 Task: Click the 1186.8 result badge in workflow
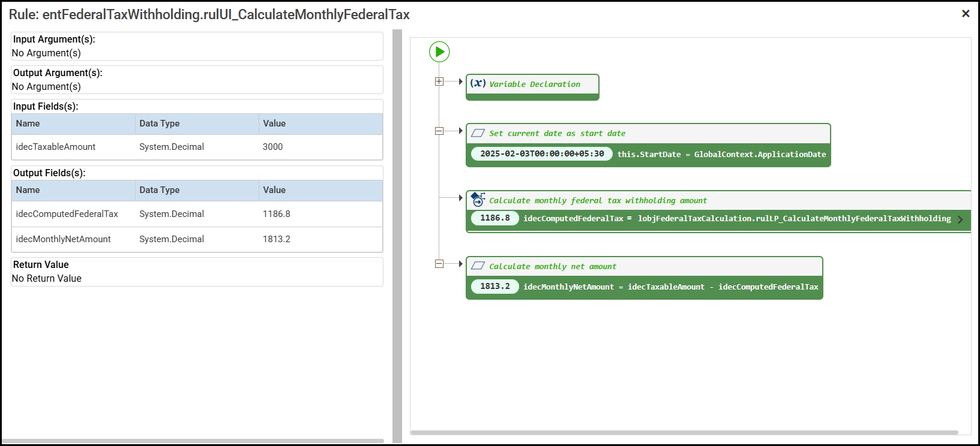(495, 218)
